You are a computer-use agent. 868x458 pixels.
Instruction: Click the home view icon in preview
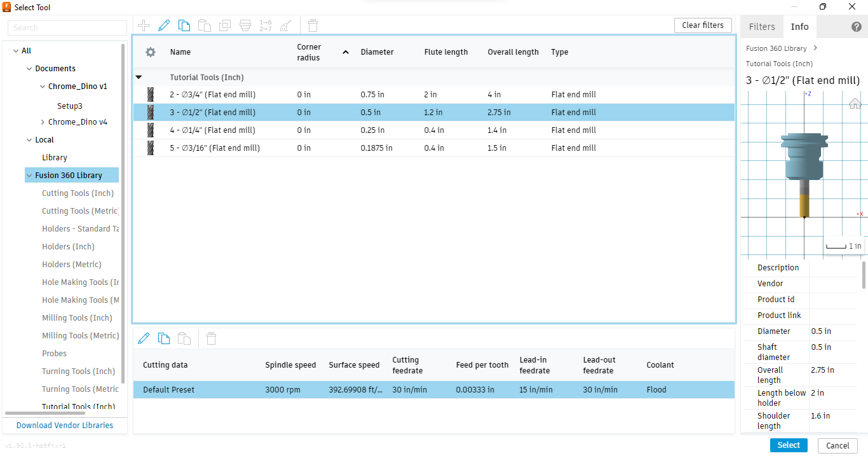click(x=855, y=103)
